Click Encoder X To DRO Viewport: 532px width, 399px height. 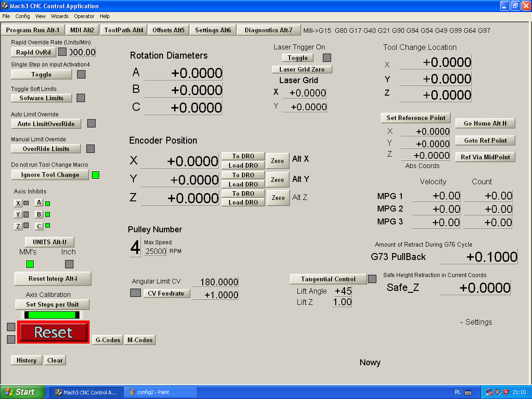[x=243, y=156]
